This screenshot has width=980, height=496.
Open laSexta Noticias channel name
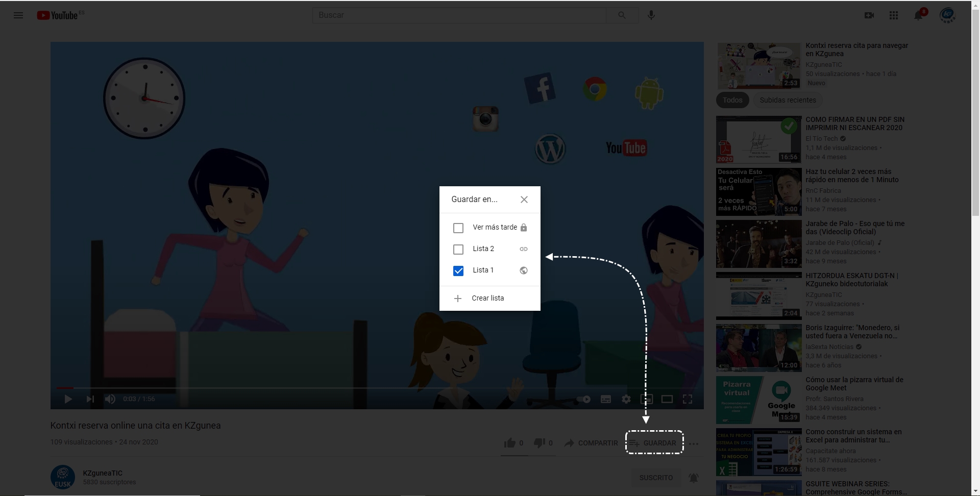829,346
